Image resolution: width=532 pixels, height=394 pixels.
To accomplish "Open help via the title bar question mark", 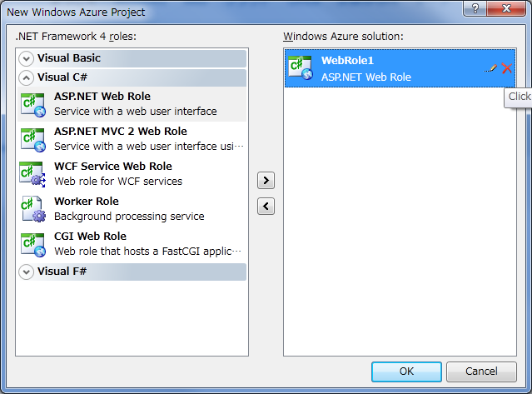I will [475, 10].
